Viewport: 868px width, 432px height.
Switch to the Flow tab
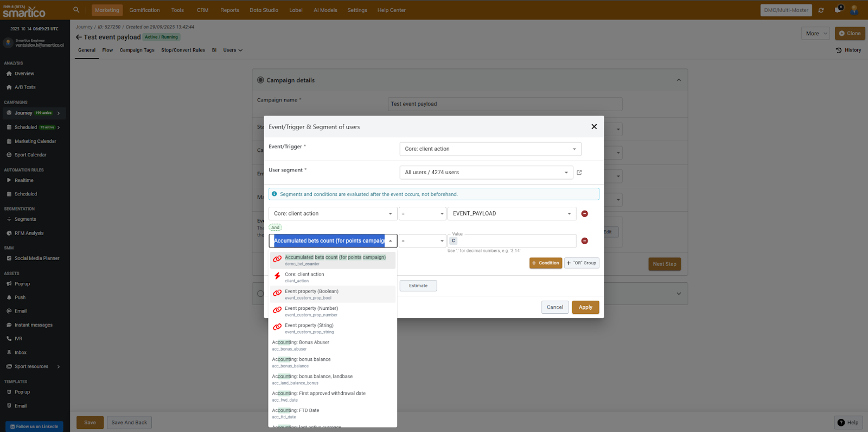click(107, 50)
